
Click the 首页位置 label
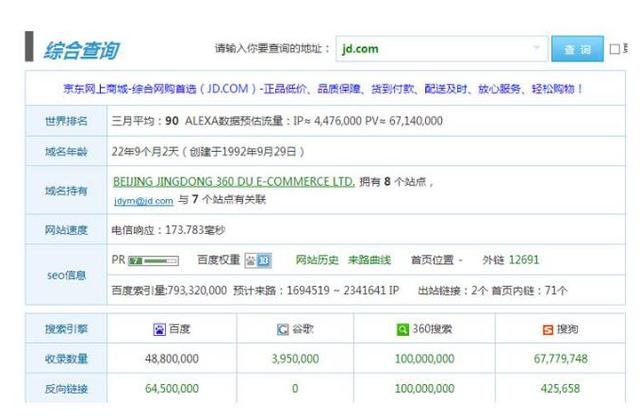[432, 260]
